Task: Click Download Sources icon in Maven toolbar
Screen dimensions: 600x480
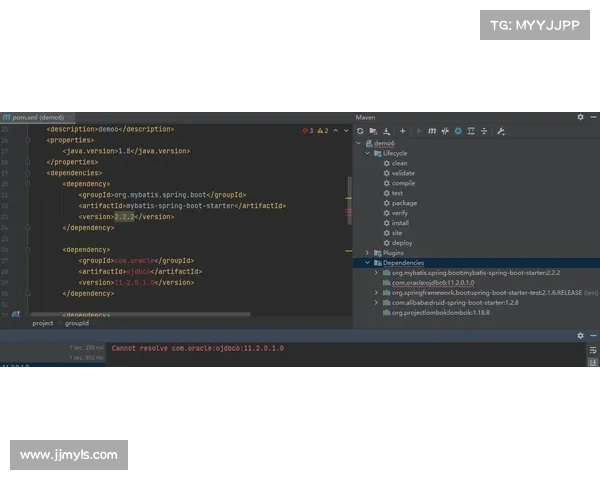Action: pyautogui.click(x=386, y=131)
